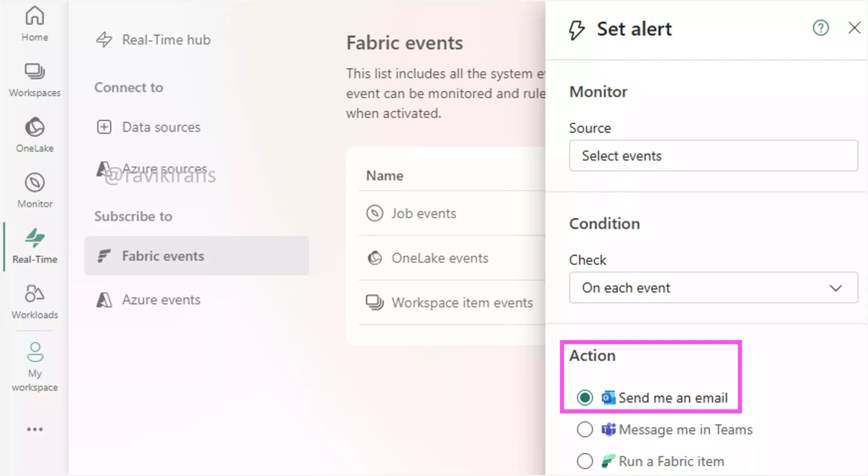The image size is (868, 476).
Task: Click the Fabric icon beside Run item
Action: point(608,461)
